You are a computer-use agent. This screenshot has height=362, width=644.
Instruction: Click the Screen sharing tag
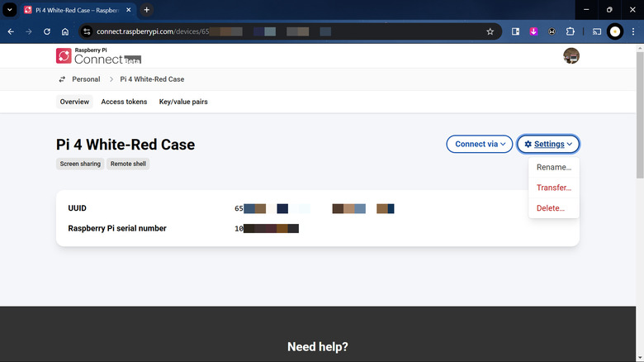tap(80, 164)
